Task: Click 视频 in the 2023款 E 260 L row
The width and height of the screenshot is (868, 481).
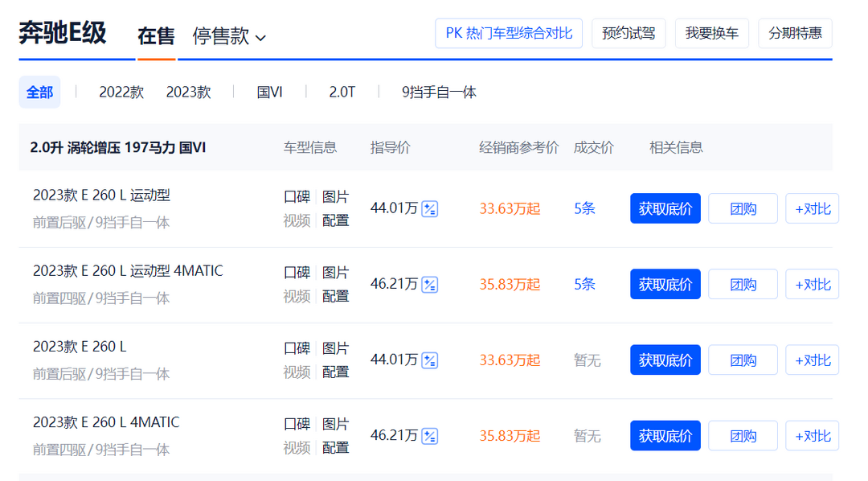Action: (x=297, y=372)
